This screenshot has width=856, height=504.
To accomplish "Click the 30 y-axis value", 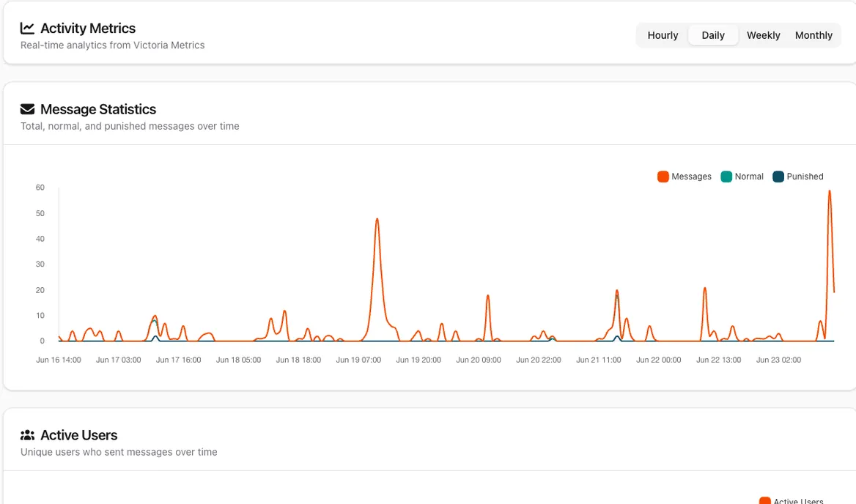I will coord(40,264).
